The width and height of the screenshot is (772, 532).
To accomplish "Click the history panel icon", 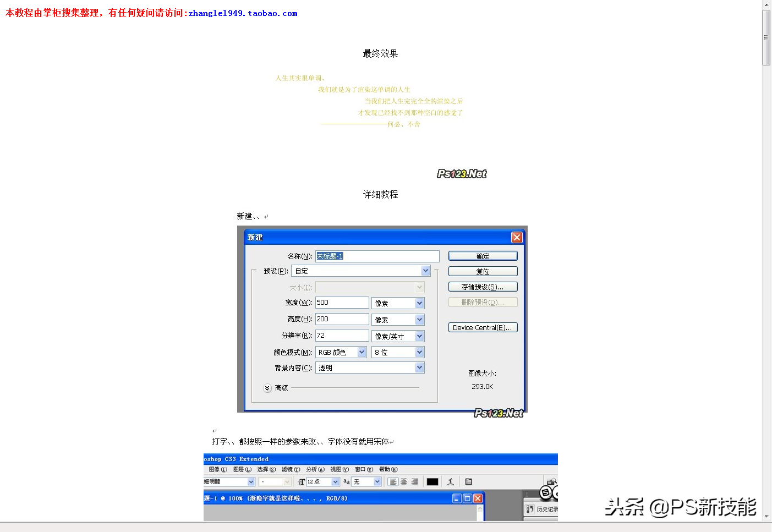I will click(530, 509).
